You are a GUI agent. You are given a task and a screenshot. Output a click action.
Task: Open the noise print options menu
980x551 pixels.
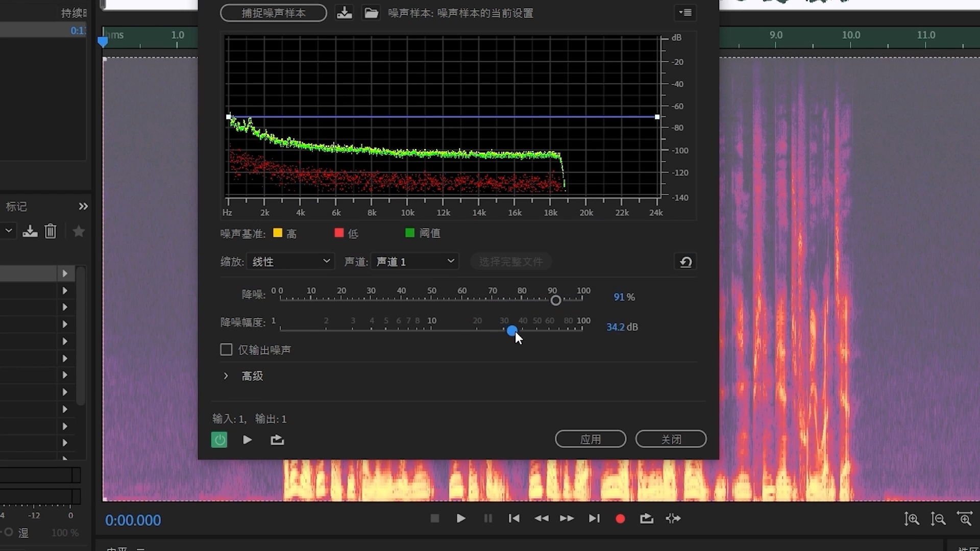tap(685, 13)
